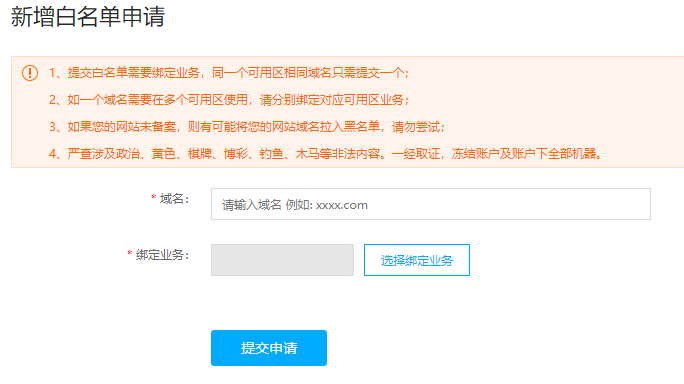Click the xxxx.com example placeholder text
The image size is (684, 384).
342,205
